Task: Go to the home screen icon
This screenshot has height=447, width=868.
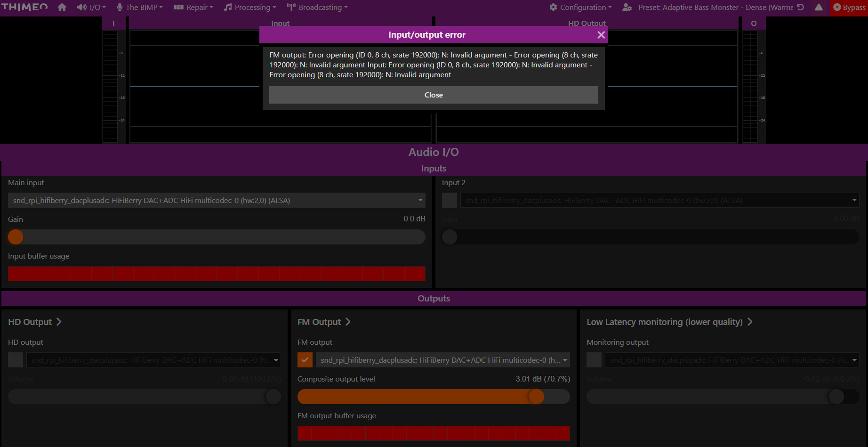Action: (x=62, y=7)
